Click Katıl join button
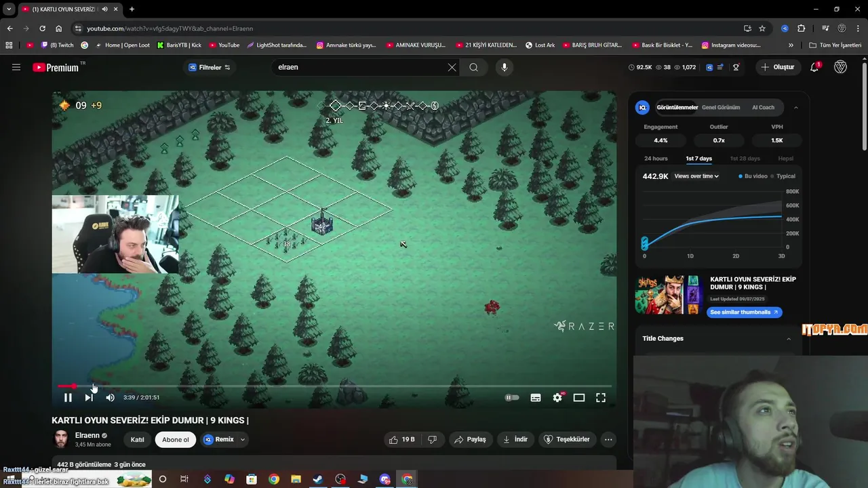The image size is (868, 488). (137, 439)
